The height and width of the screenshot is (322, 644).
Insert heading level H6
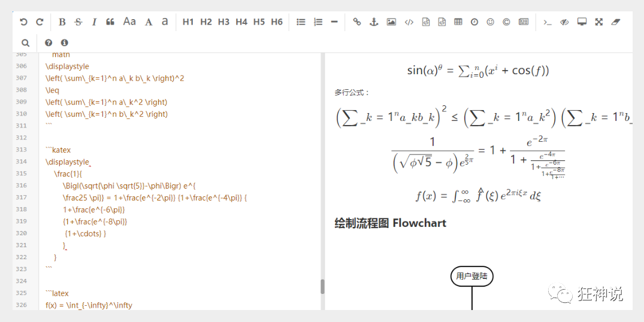(277, 22)
